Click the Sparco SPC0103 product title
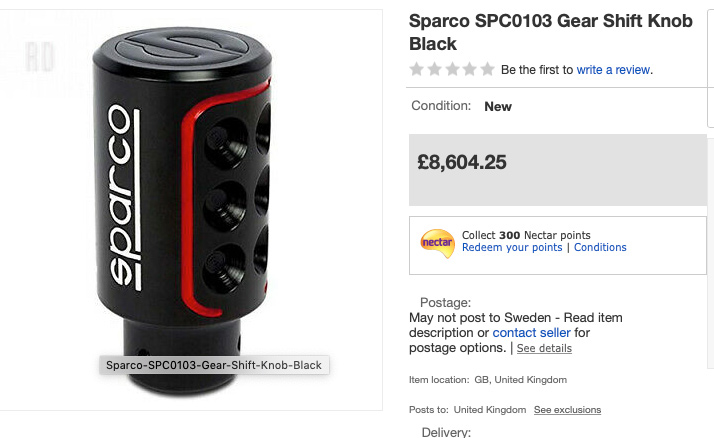This screenshot has height=438, width=714. point(548,32)
